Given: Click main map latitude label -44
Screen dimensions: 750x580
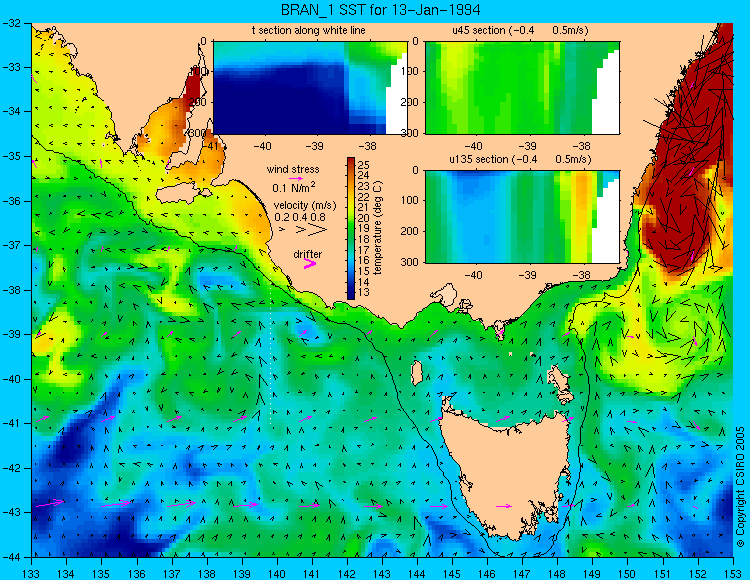Looking at the screenshot, I should click(x=13, y=557).
